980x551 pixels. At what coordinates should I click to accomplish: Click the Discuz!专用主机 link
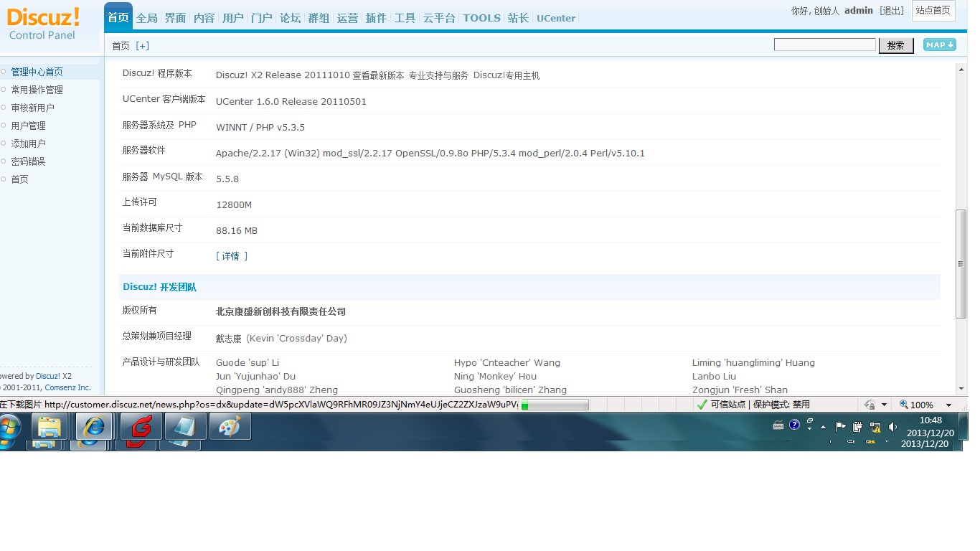507,75
